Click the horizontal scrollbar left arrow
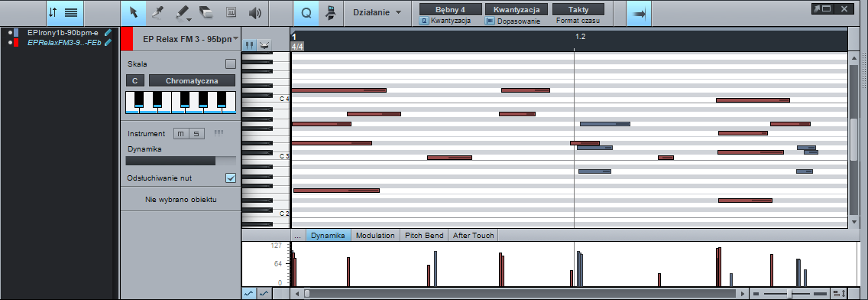This screenshot has width=868, height=300. (x=297, y=293)
